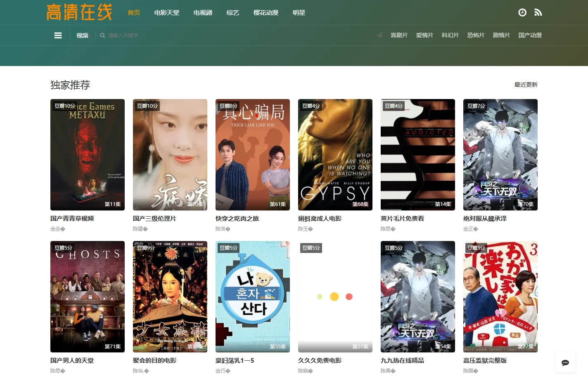
Task: Open the 真心骗局 poster thumbnail
Action: click(x=253, y=155)
